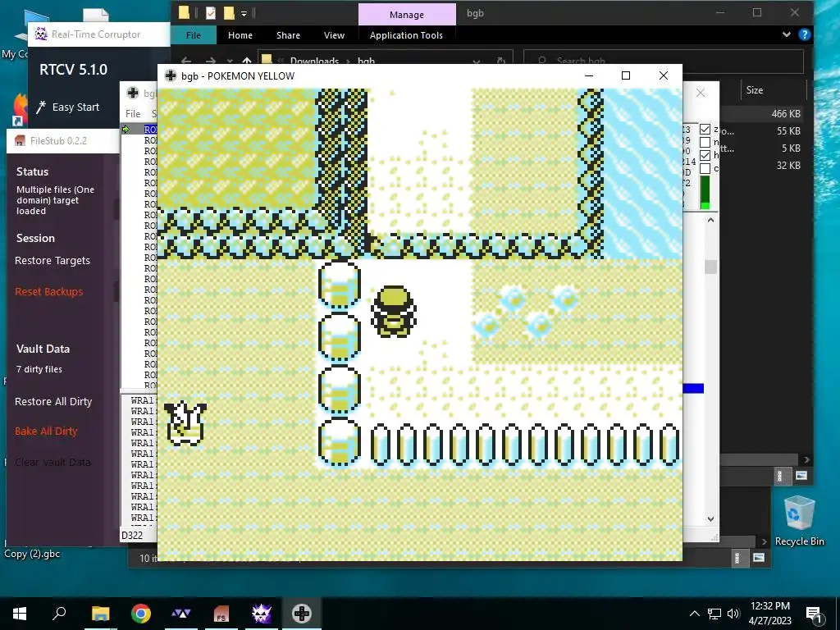
Task: Click the Forward arrow in File Explorer
Action: click(x=211, y=61)
